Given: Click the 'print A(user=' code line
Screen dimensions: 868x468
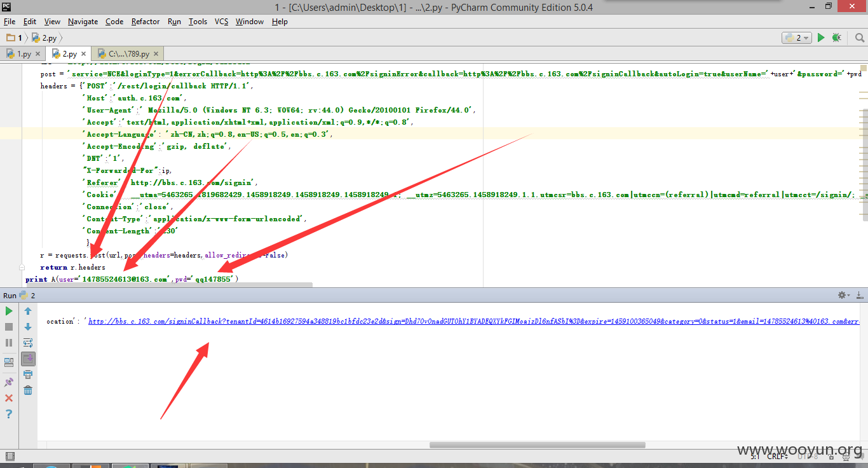Looking at the screenshot, I should [x=132, y=279].
